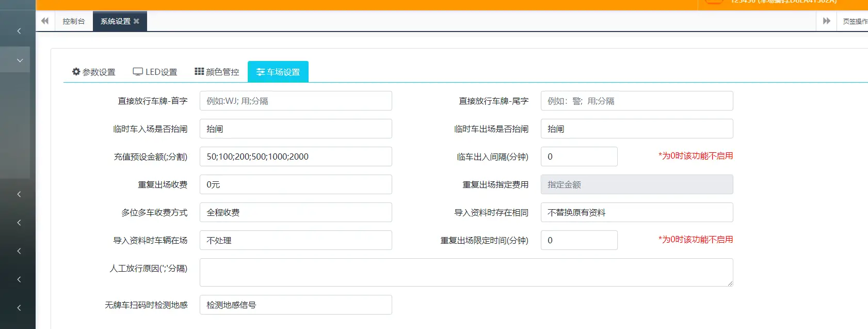The image size is (868, 329).
Task: Open the 颜色管控 grid tab
Action: point(217,72)
